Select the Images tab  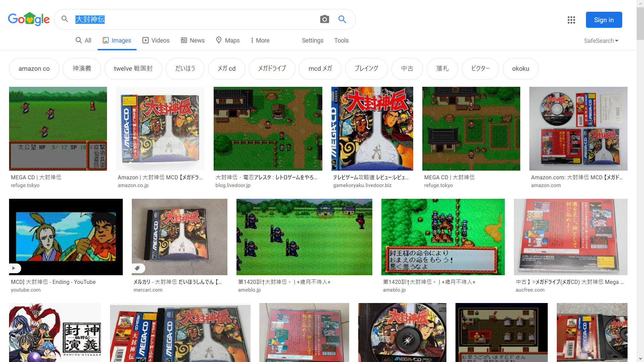click(x=117, y=41)
